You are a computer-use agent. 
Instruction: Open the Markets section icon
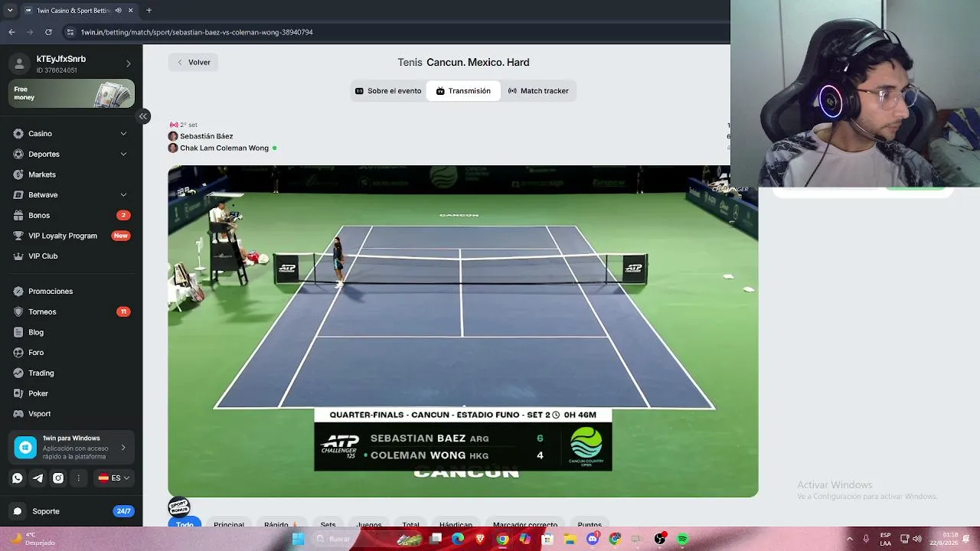coord(18,174)
